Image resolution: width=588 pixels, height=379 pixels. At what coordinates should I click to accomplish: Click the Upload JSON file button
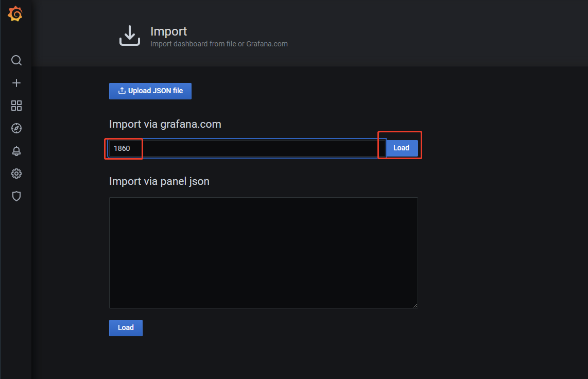(150, 91)
